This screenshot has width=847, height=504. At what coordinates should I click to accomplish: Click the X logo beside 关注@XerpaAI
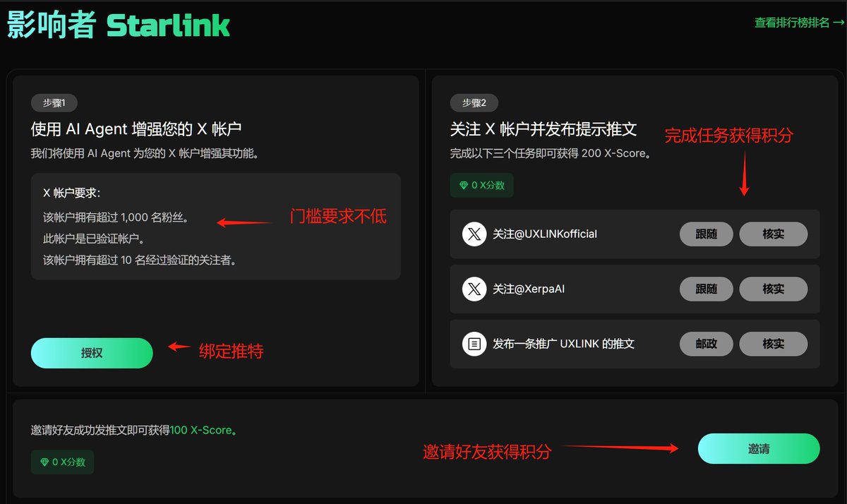pos(474,289)
